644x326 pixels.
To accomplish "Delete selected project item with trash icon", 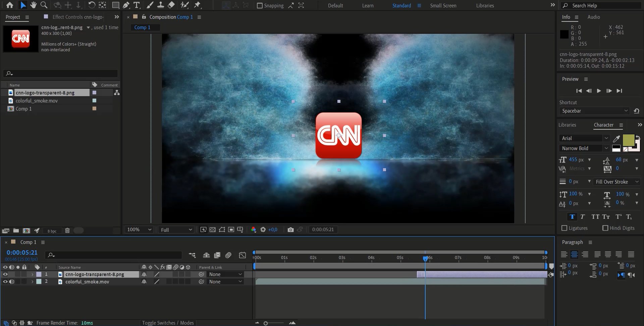I will point(67,231).
